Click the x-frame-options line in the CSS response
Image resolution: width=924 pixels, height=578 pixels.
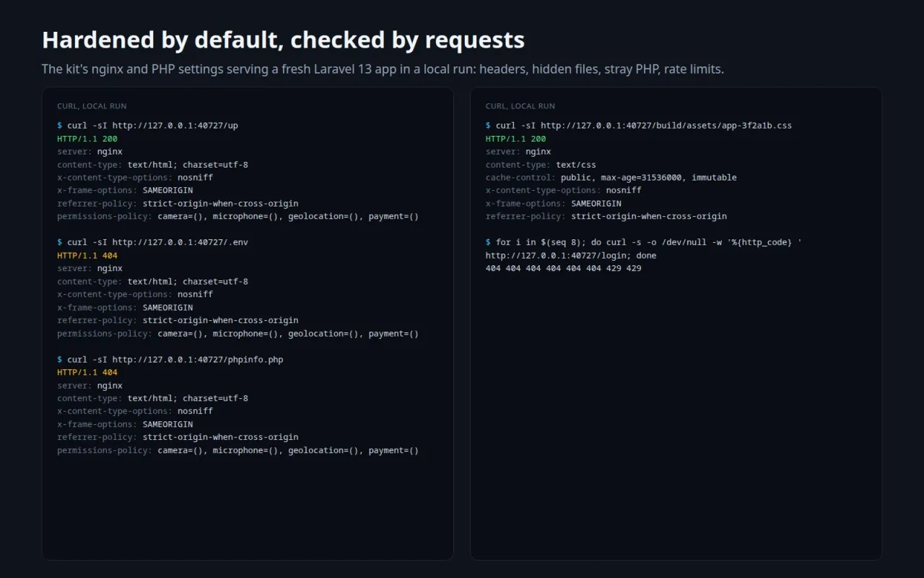[554, 204]
